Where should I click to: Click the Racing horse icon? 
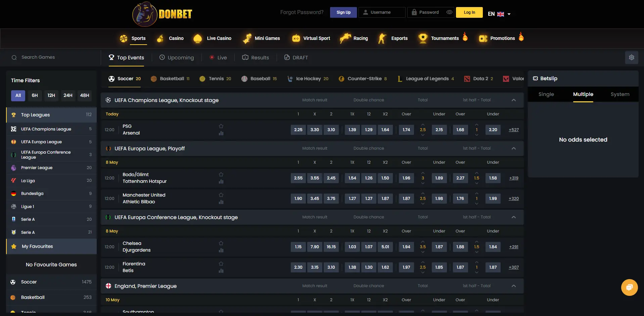click(x=345, y=38)
